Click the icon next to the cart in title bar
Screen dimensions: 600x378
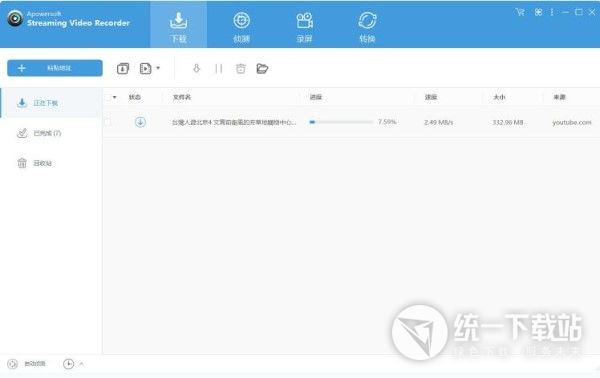538,12
